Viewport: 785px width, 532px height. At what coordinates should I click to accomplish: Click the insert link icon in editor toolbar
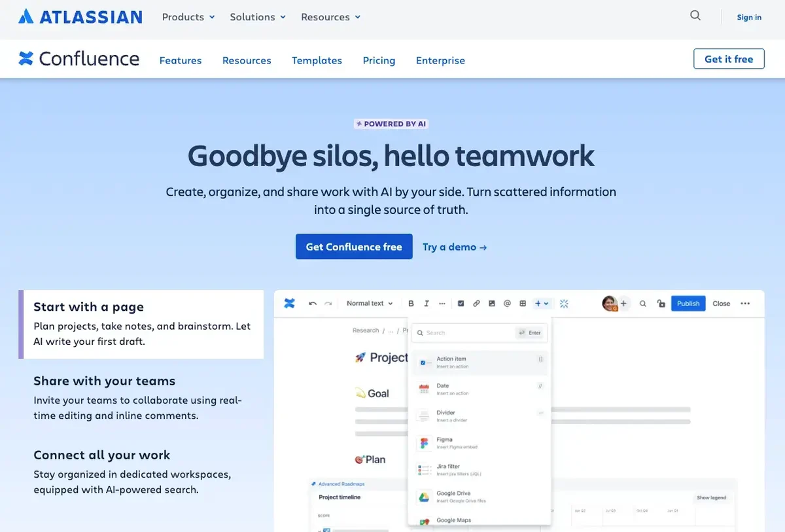pyautogui.click(x=476, y=304)
